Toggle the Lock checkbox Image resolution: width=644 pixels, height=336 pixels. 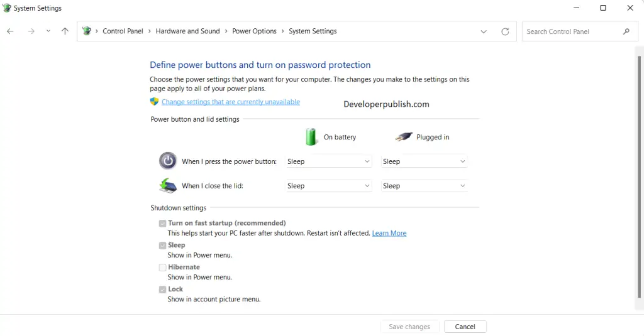click(163, 290)
